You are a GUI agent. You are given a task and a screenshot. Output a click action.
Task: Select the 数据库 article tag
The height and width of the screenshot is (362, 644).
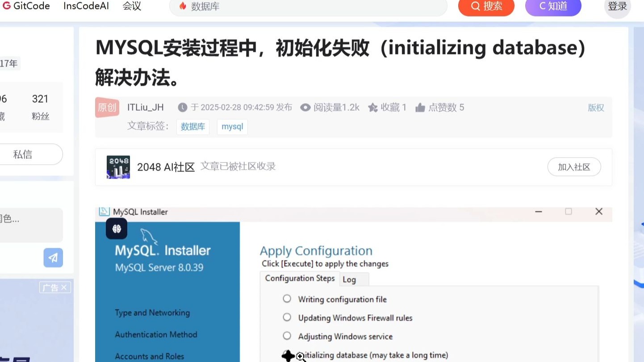pos(193,127)
